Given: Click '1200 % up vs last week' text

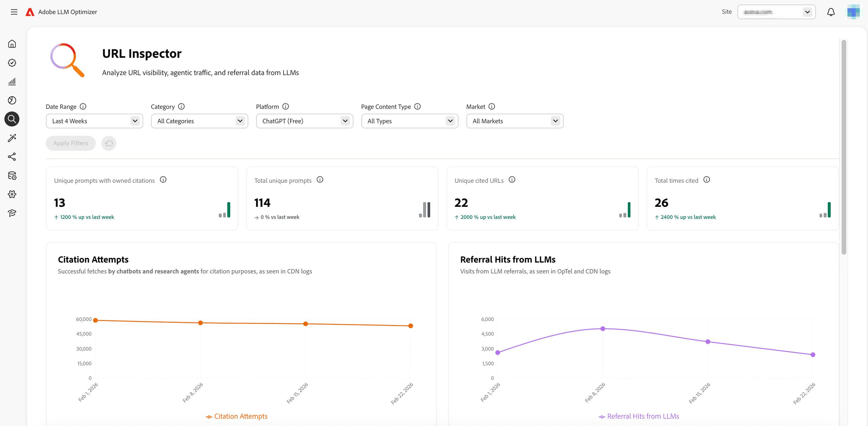Looking at the screenshot, I should tap(87, 217).
